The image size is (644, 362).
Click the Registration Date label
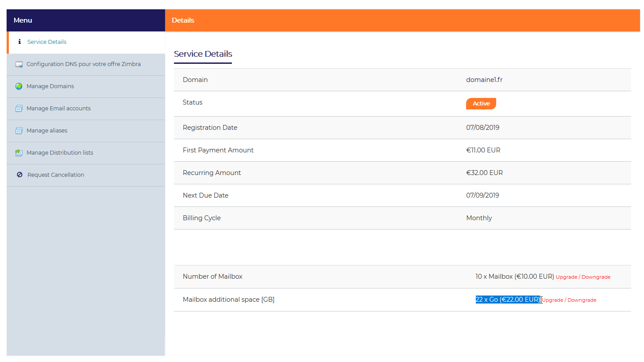coord(210,128)
